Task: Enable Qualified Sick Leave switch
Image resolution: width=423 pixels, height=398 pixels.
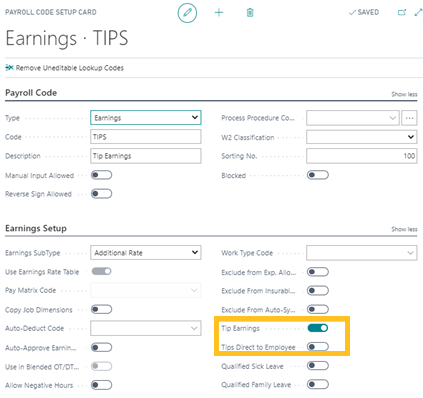Action: (x=318, y=366)
